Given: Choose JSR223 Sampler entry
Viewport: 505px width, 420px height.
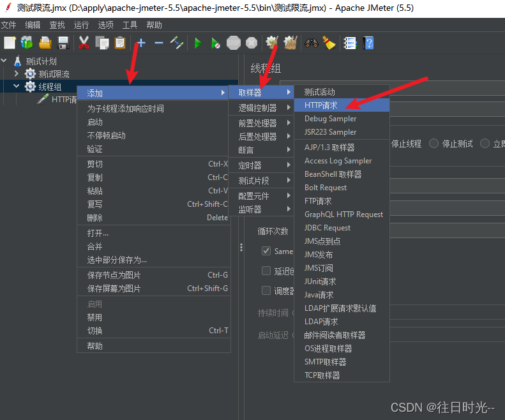Looking at the screenshot, I should pos(342,132).
